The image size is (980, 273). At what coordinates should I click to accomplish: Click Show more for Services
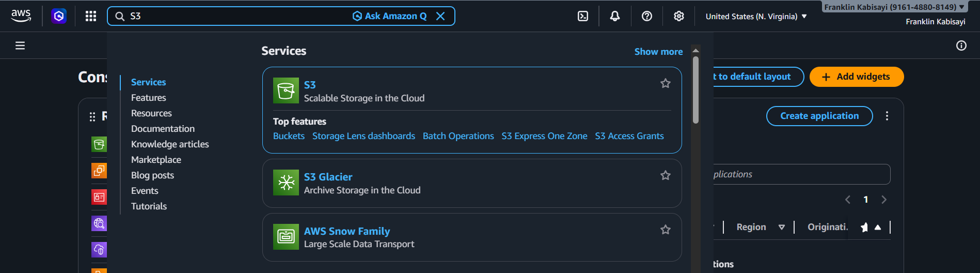(x=658, y=52)
